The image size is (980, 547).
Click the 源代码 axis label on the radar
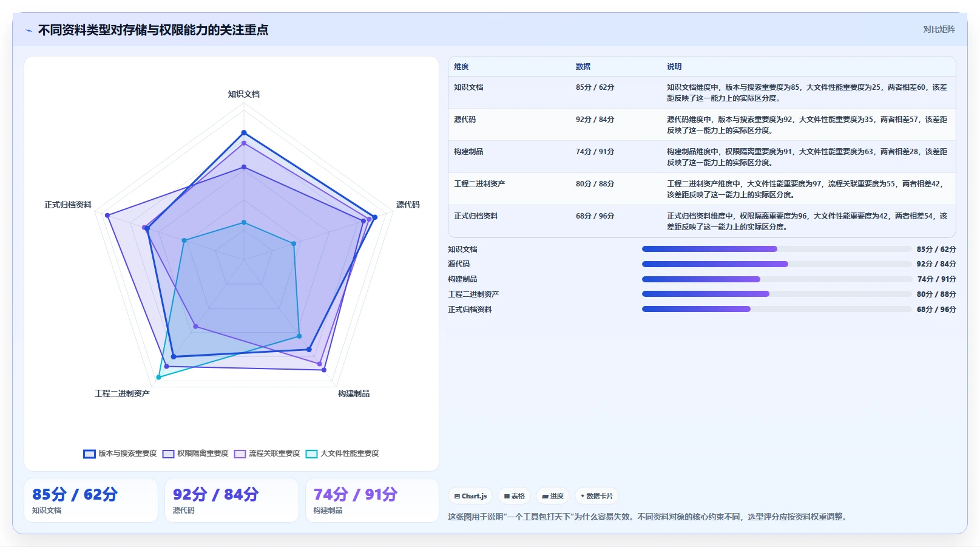[x=408, y=205]
